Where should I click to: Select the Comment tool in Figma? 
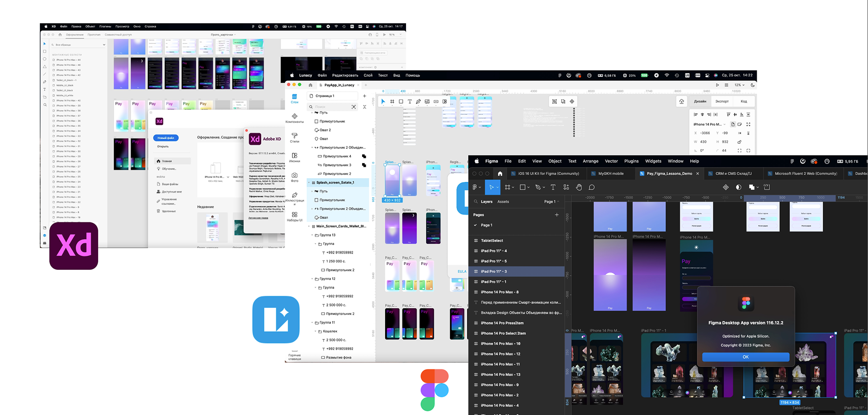pyautogui.click(x=591, y=187)
